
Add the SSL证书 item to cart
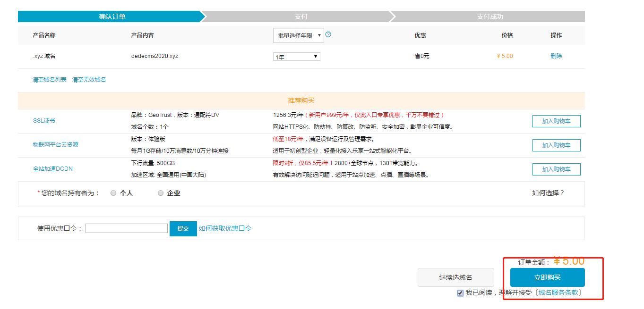coord(557,121)
